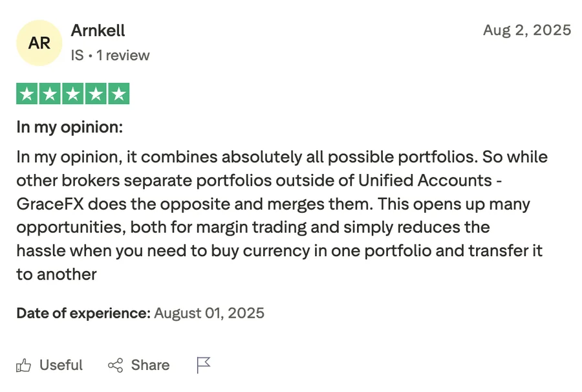Click the fifth green rating star
582x392 pixels.
118,94
